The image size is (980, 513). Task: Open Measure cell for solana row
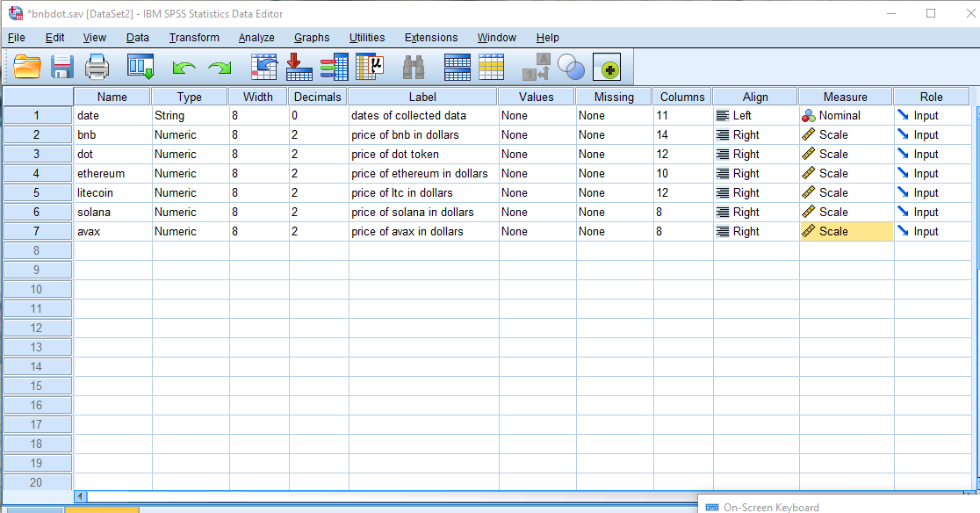pyautogui.click(x=847, y=213)
